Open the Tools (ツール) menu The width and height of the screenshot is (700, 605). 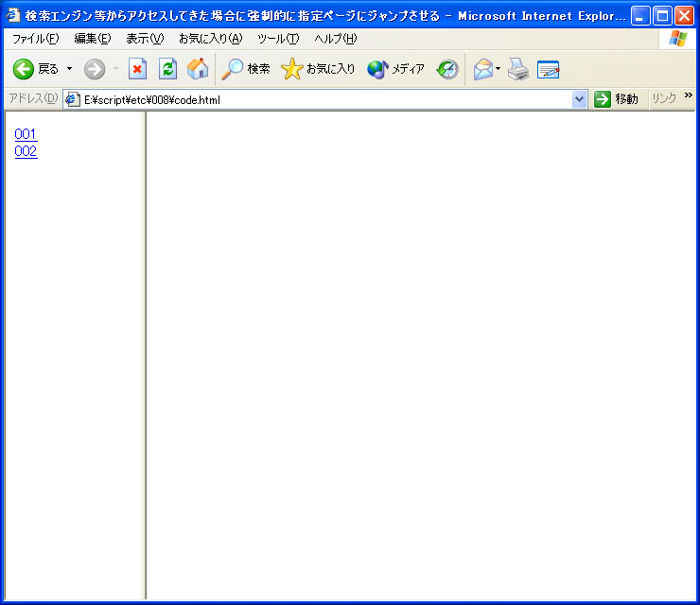coord(277,38)
